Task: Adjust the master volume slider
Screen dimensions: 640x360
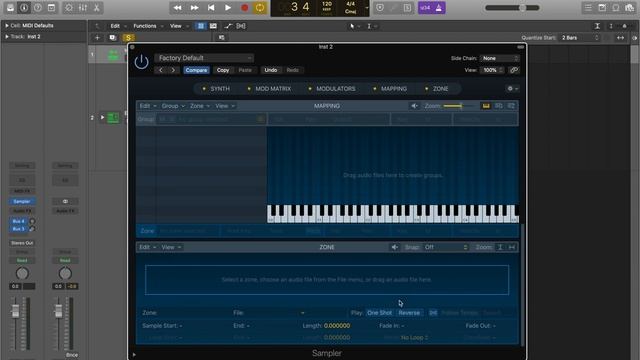Action: (x=512, y=8)
